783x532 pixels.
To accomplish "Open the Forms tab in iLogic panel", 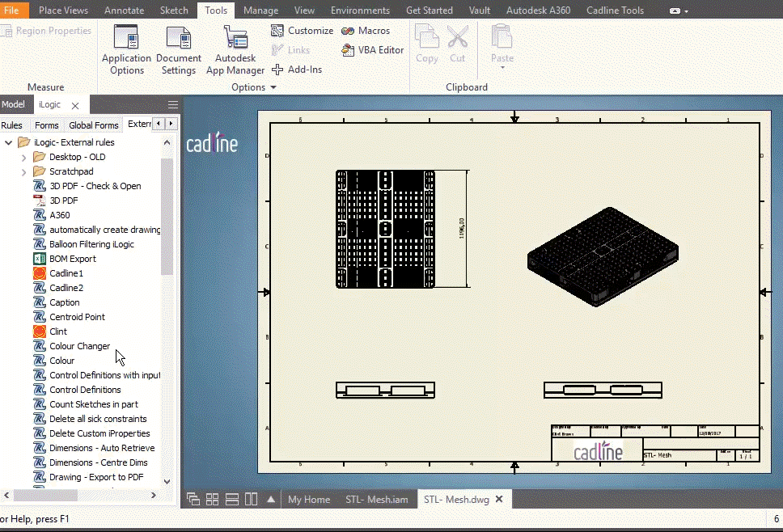I will (46, 125).
